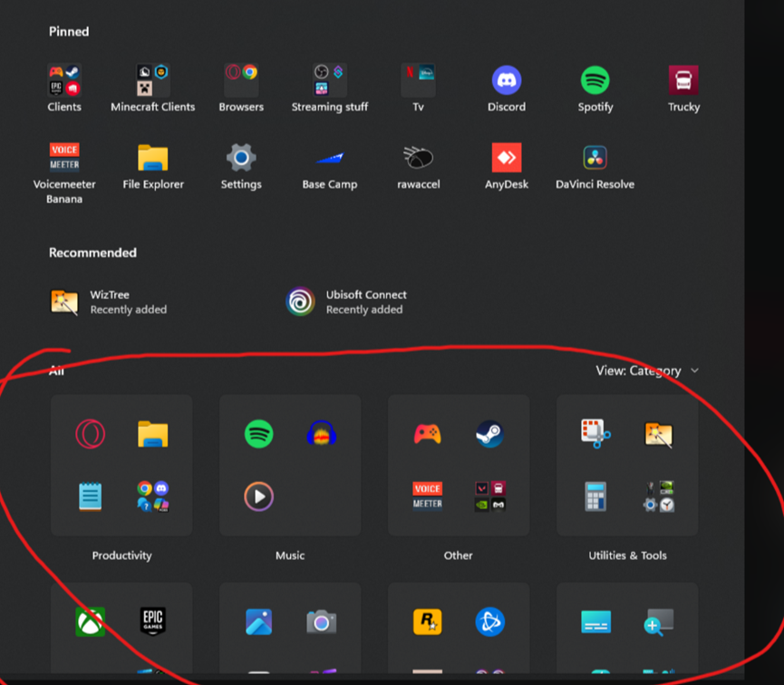
Task: Click the Pinned section heading
Action: (69, 32)
